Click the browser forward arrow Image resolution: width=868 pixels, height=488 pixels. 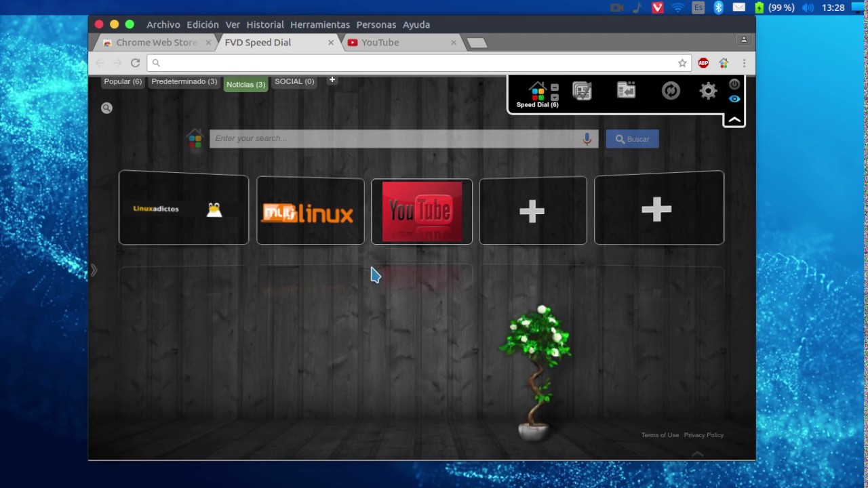click(x=117, y=63)
